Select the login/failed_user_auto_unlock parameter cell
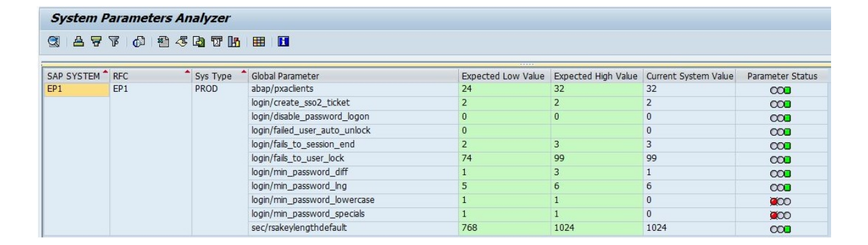The image size is (868, 245). pos(353,131)
